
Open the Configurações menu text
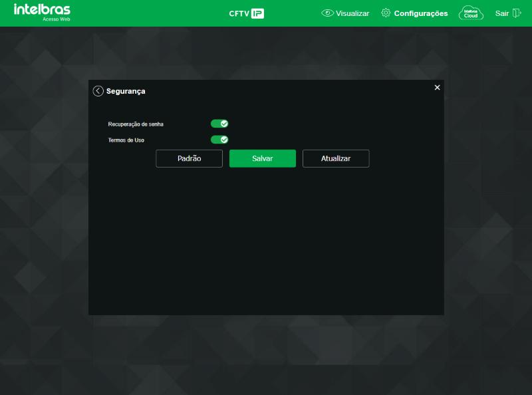[x=421, y=13]
